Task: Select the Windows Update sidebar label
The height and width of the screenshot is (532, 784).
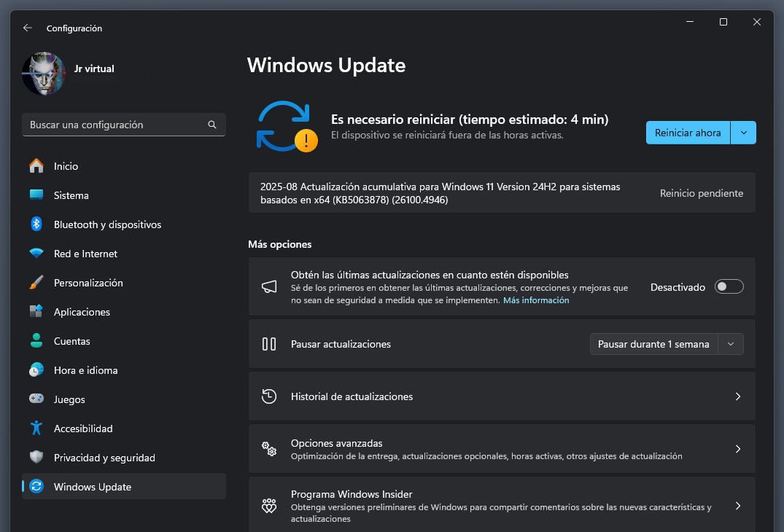Action: pos(93,487)
